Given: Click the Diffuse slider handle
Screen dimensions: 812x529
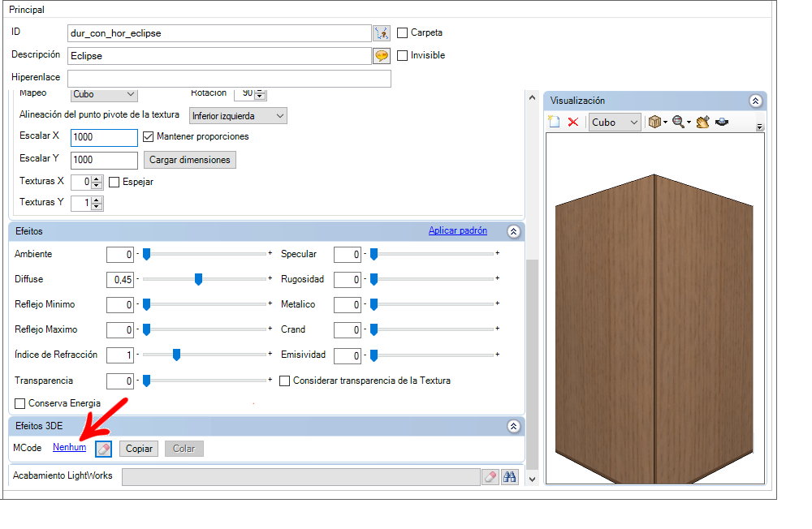Looking at the screenshot, I should [x=198, y=279].
